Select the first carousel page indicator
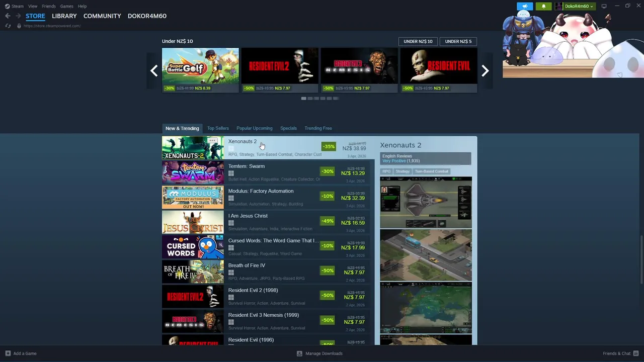The width and height of the screenshot is (644, 362). click(304, 99)
